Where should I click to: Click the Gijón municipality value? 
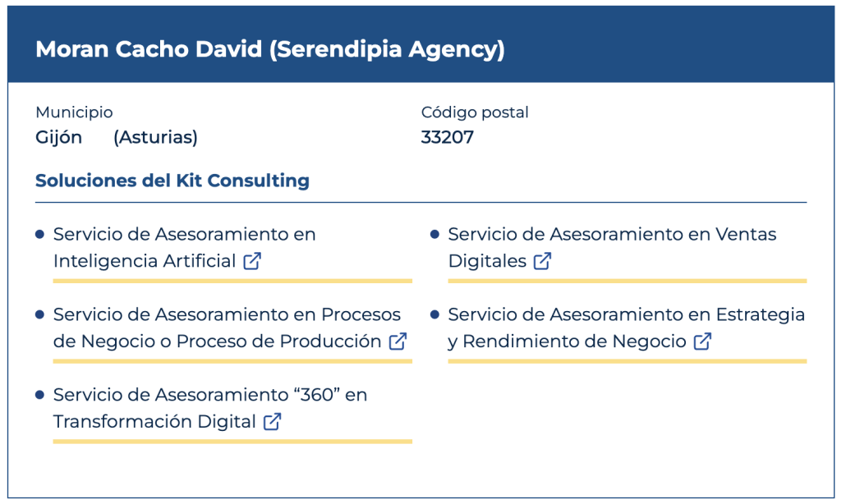[59, 137]
